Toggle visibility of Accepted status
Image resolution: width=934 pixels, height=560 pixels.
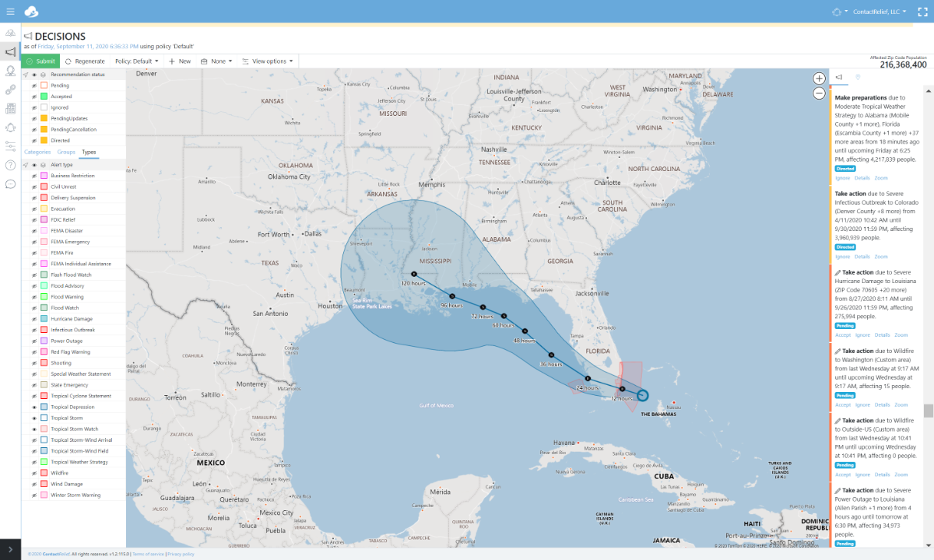(x=33, y=96)
